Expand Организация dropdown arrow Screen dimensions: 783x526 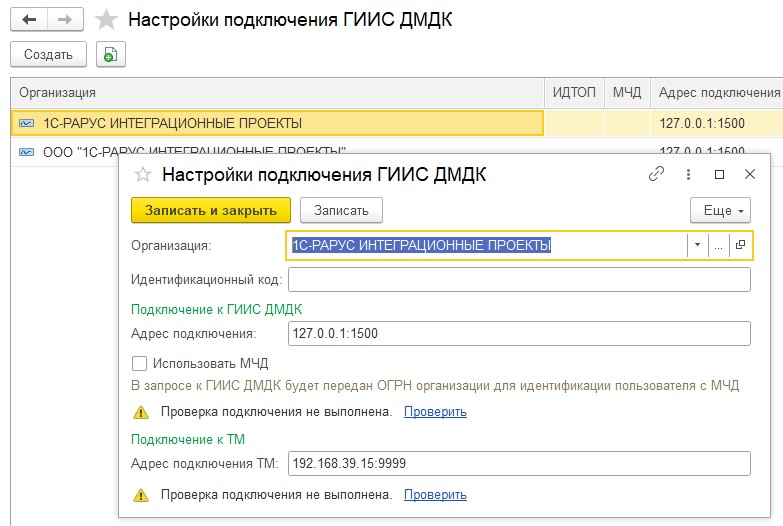point(697,245)
